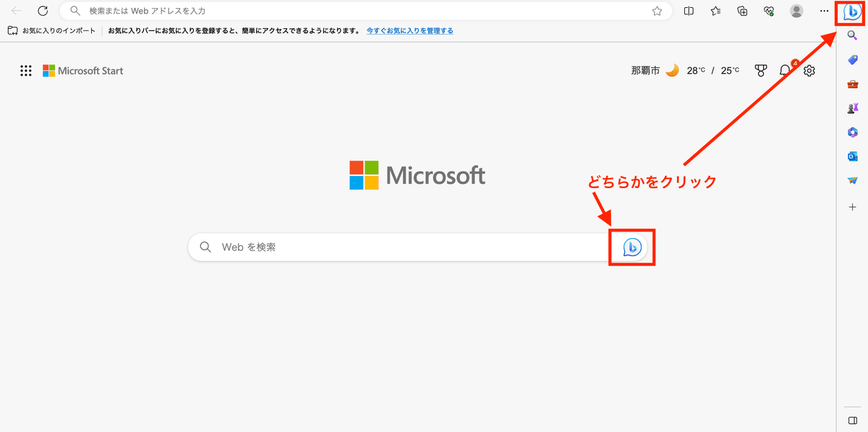Click the 今すぐお気に入りを管理する link

(x=410, y=31)
